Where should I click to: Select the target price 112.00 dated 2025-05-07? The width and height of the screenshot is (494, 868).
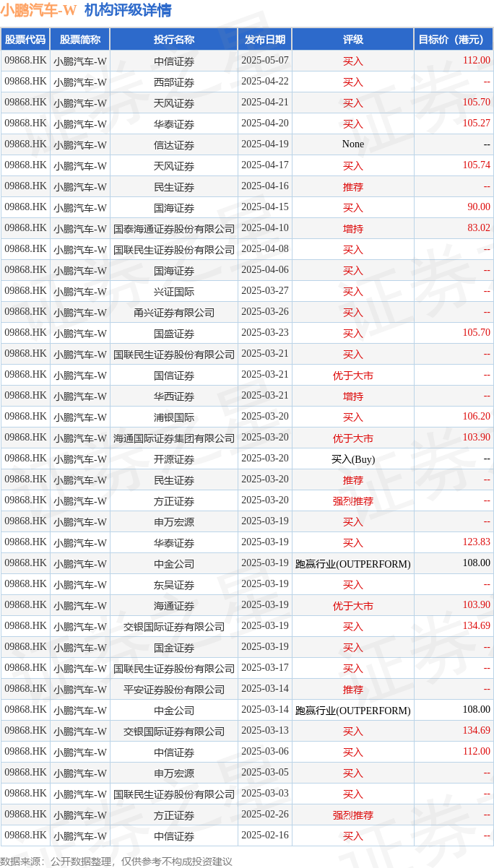[476, 61]
